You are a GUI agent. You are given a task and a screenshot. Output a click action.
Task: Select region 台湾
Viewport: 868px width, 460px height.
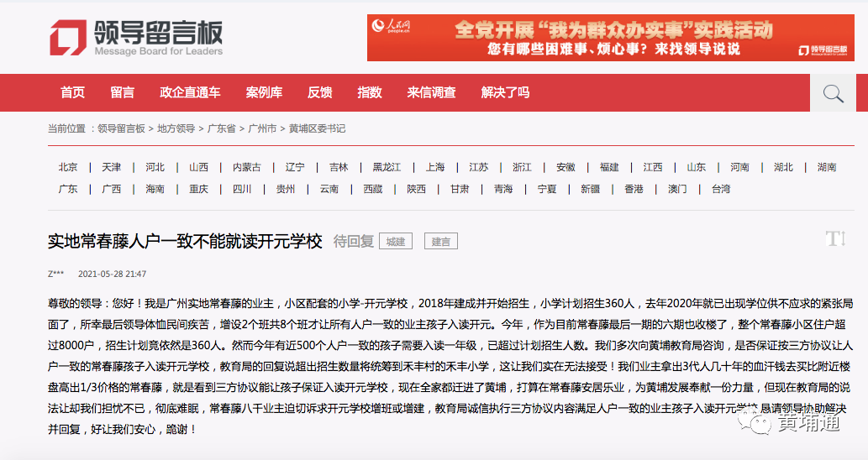point(721,189)
